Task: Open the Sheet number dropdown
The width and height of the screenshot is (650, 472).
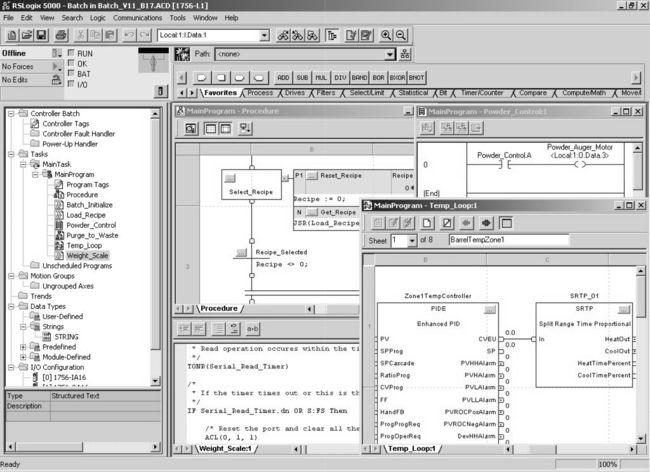Action: [x=412, y=240]
